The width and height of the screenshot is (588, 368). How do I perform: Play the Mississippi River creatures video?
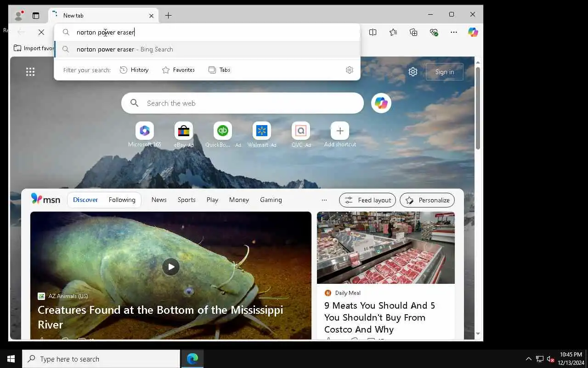point(171,266)
